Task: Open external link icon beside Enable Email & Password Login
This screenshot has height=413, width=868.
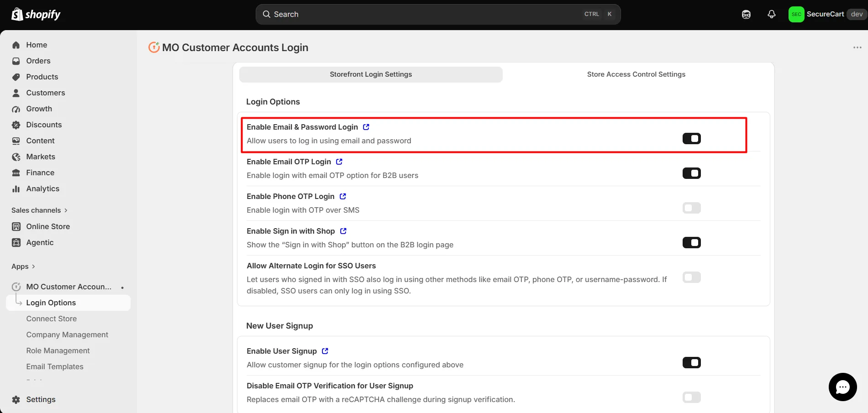Action: 366,127
